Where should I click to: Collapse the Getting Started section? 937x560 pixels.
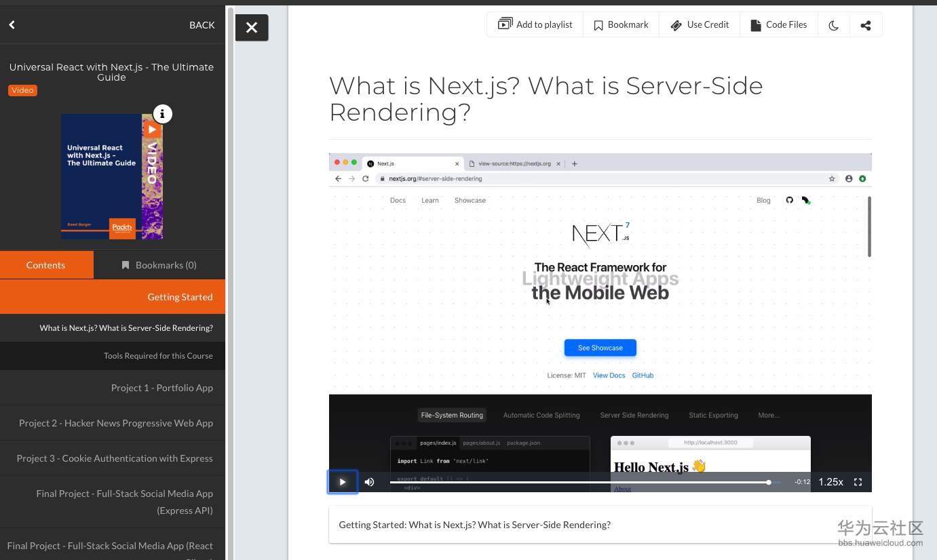[x=113, y=297]
